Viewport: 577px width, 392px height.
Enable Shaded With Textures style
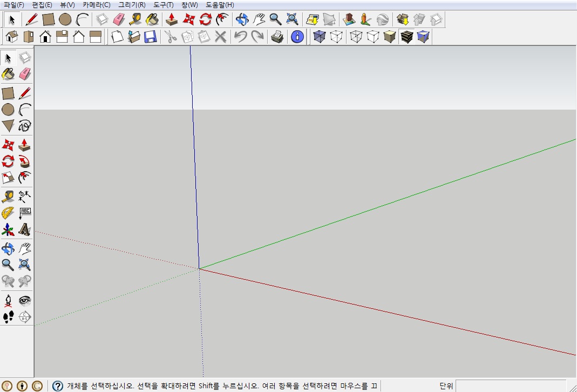coord(406,36)
